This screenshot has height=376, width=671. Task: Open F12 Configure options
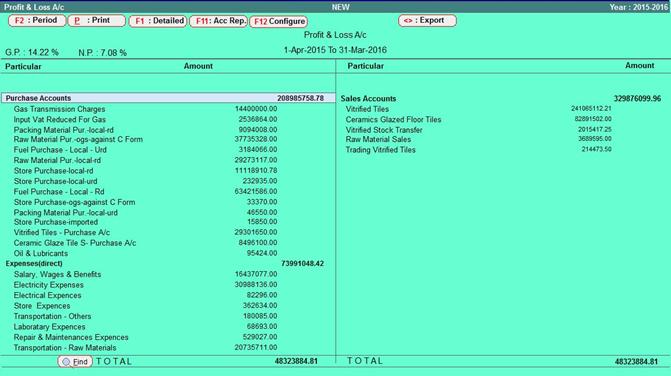tap(279, 21)
